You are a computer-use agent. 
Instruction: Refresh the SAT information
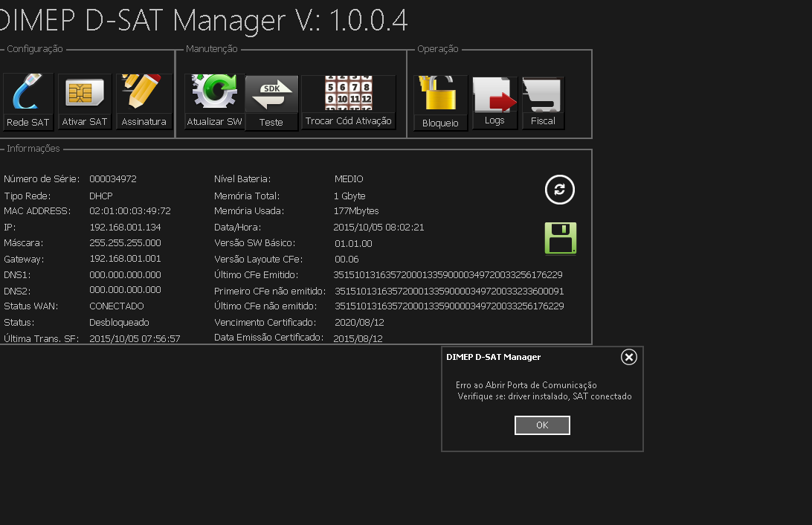560,190
